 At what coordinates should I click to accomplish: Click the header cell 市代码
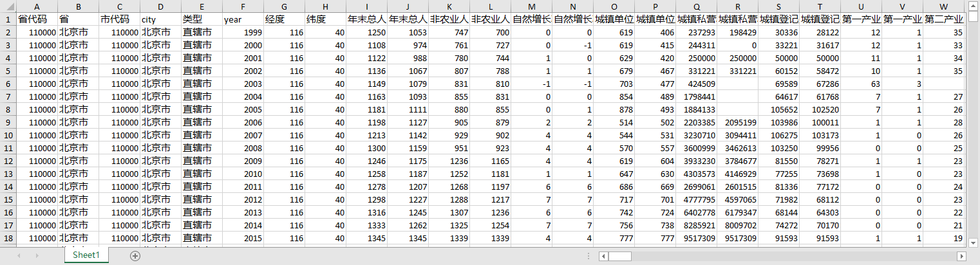point(119,19)
